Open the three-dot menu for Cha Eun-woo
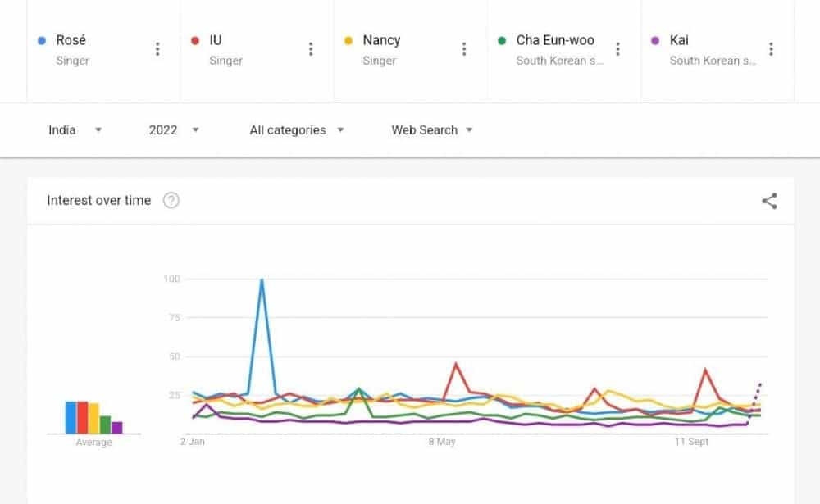820x504 pixels. click(x=617, y=49)
